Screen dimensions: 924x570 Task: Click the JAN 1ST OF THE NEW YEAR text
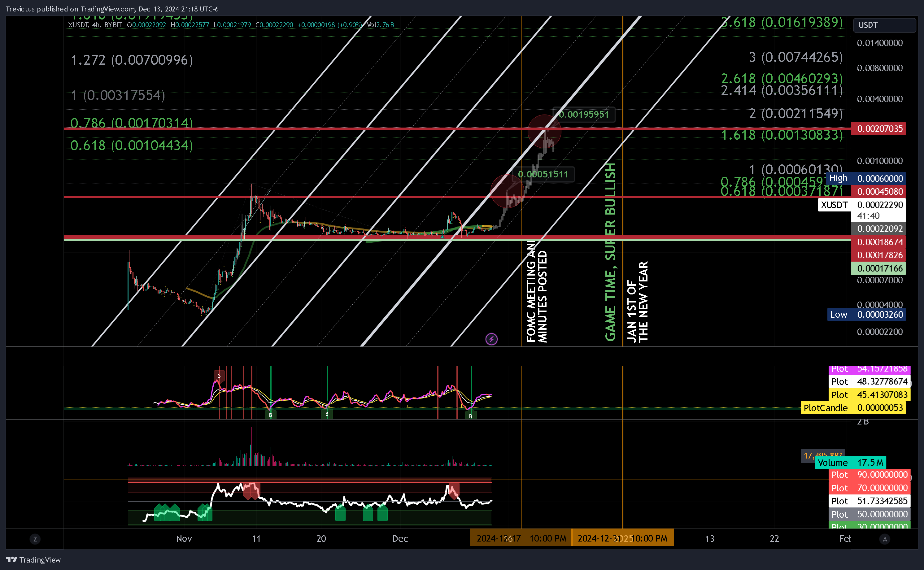[638, 302]
